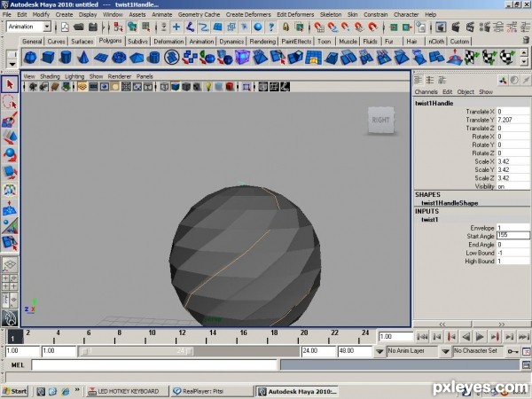532x399 pixels.
Task: Go to start of playback range
Action: [x=422, y=337]
